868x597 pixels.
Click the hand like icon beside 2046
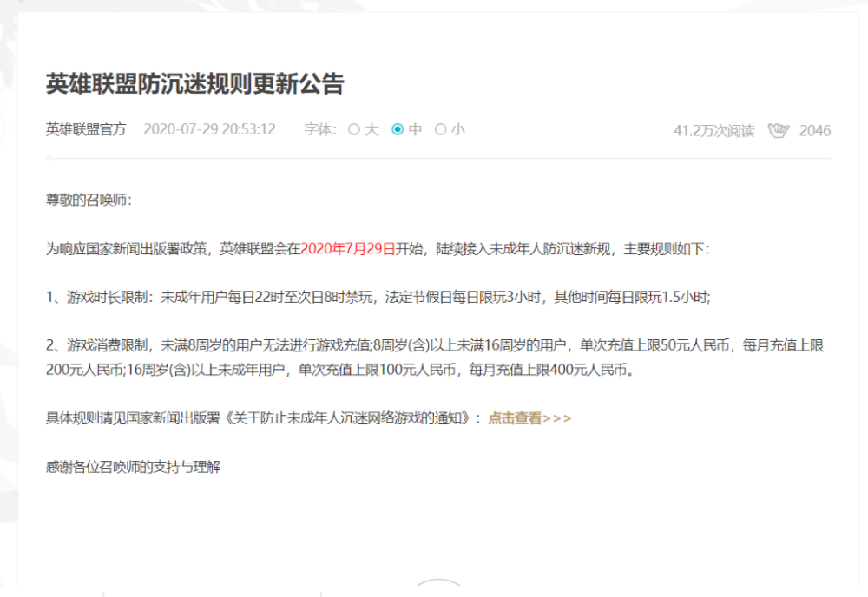click(779, 130)
